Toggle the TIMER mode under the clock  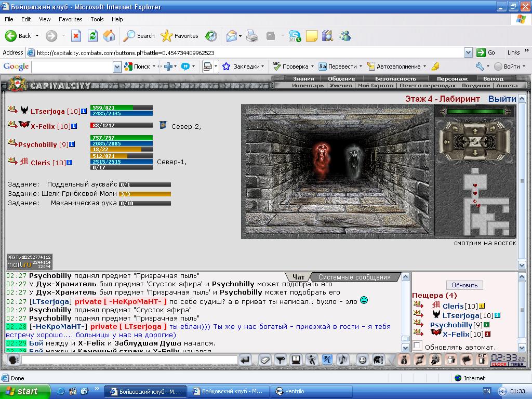coord(517,364)
